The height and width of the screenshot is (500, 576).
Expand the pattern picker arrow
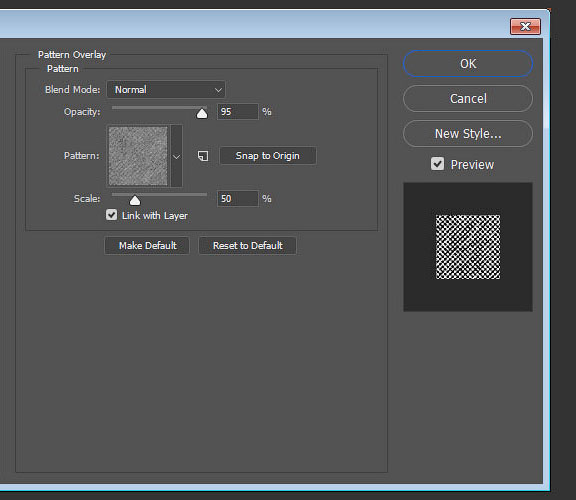pyautogui.click(x=176, y=157)
